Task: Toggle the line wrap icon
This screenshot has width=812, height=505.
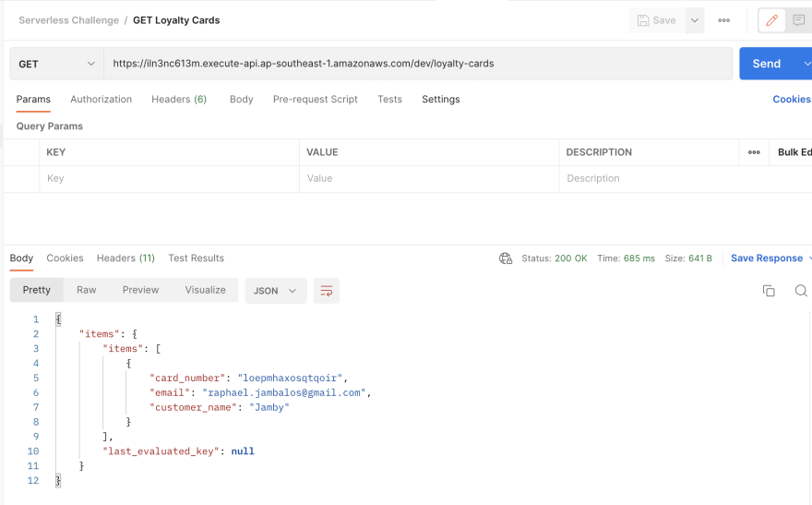Action: click(x=327, y=291)
